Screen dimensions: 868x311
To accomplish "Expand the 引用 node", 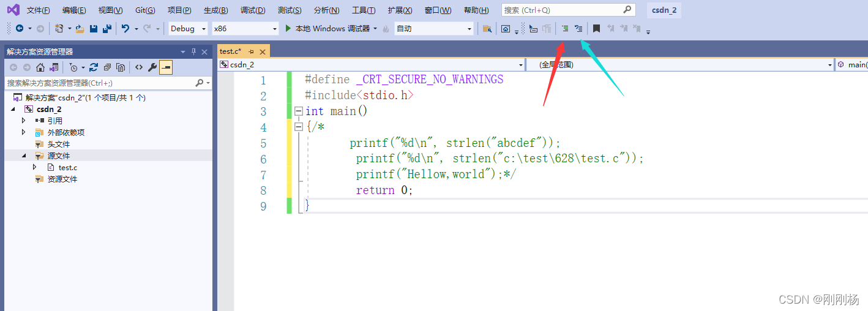I will tap(24, 121).
